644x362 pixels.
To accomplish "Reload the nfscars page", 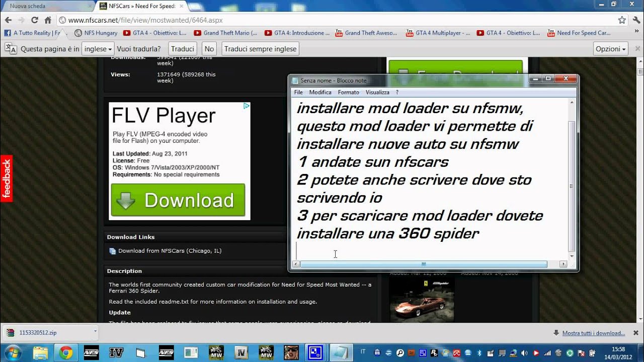I will [x=35, y=20].
